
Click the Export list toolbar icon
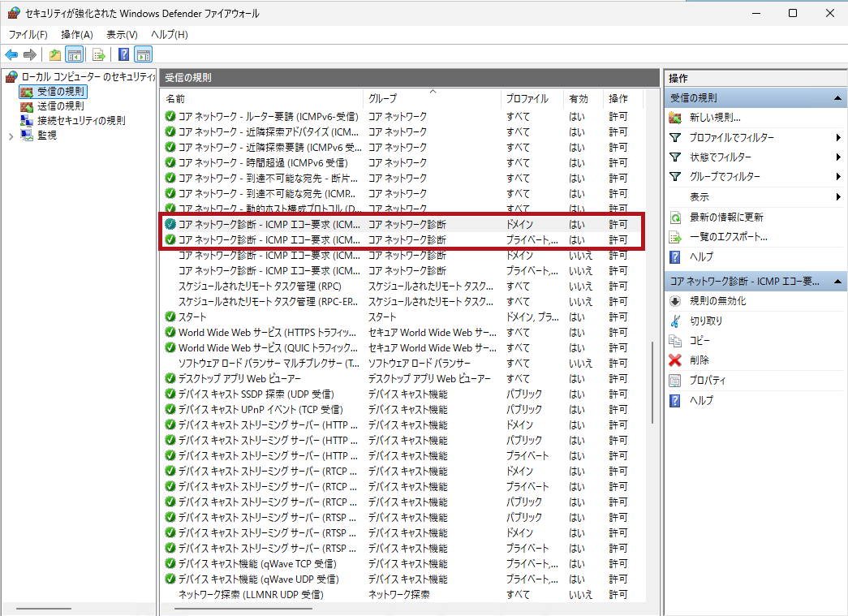[98, 54]
